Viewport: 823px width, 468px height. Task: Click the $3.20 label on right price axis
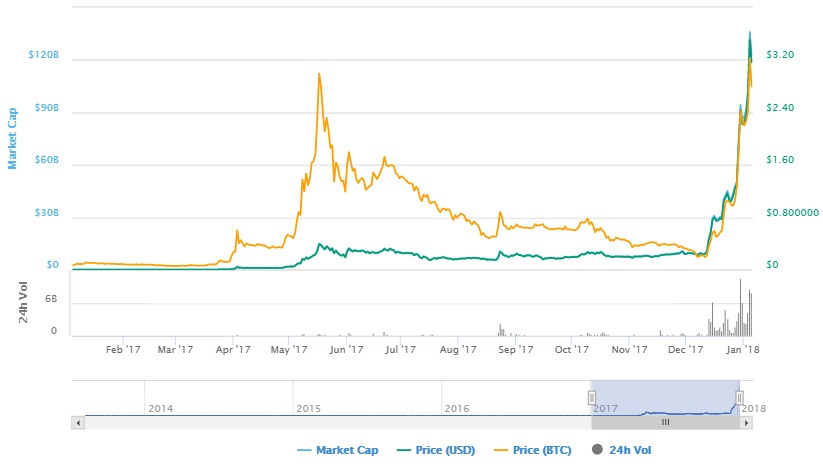coord(779,55)
